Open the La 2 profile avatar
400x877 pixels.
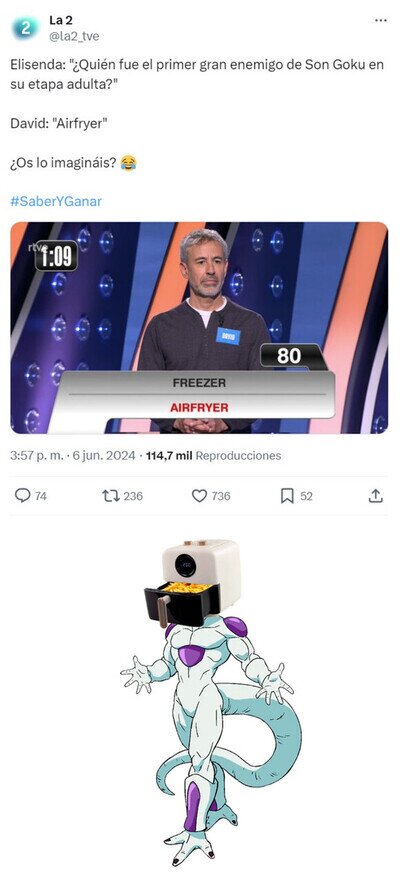click(26, 29)
